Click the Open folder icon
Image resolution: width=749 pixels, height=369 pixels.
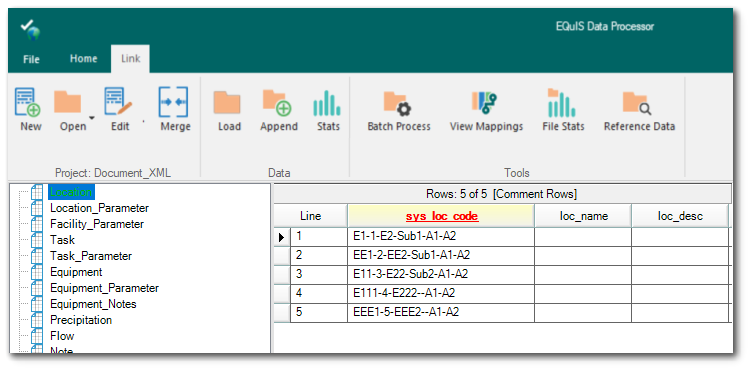(x=67, y=101)
